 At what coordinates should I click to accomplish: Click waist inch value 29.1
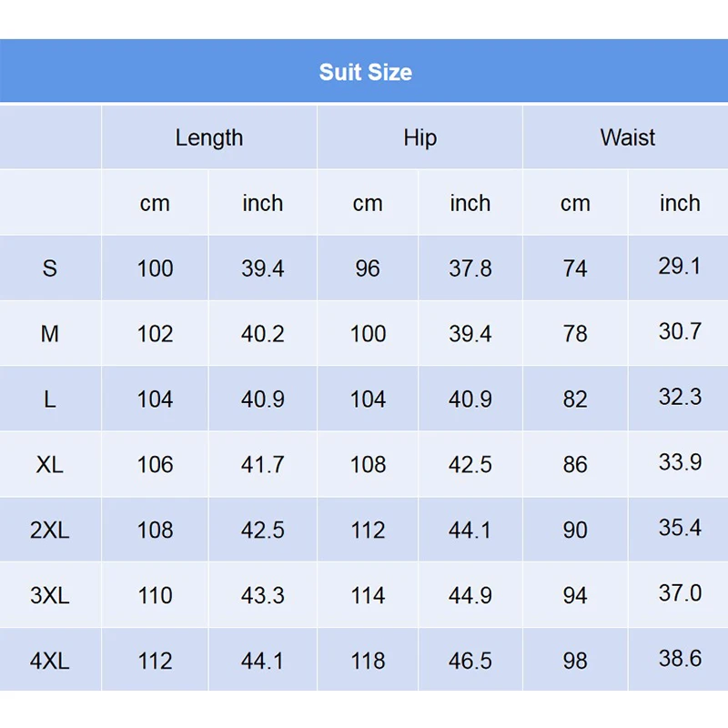coord(679,266)
